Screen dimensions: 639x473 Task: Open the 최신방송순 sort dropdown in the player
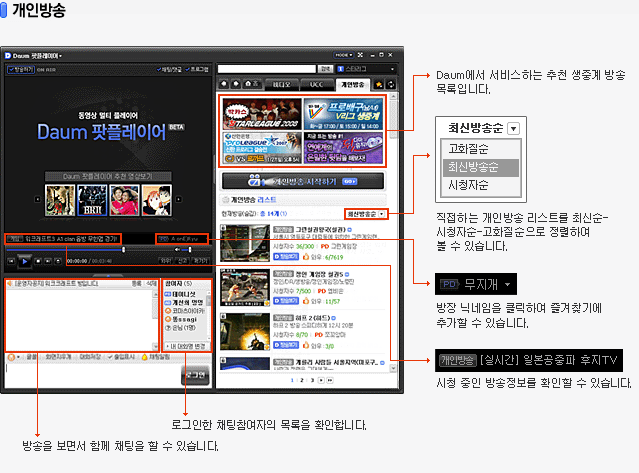point(366,214)
